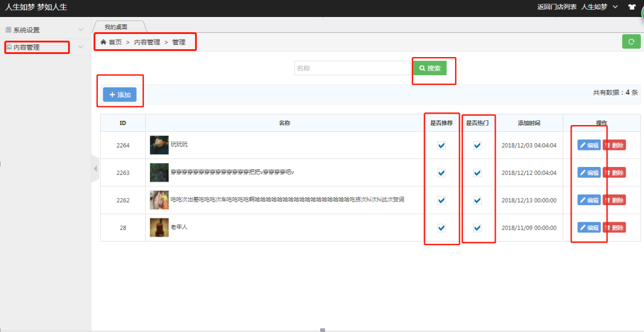This screenshot has width=644, height=332.
Task: Toggle 是否推荐 checkbox for row 28
Action: pos(442,228)
